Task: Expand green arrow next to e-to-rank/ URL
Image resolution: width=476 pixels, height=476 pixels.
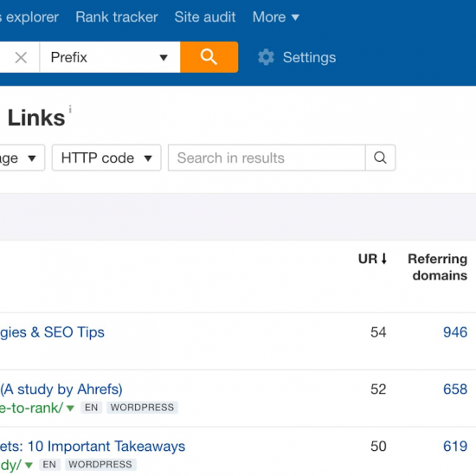Action: [x=70, y=408]
